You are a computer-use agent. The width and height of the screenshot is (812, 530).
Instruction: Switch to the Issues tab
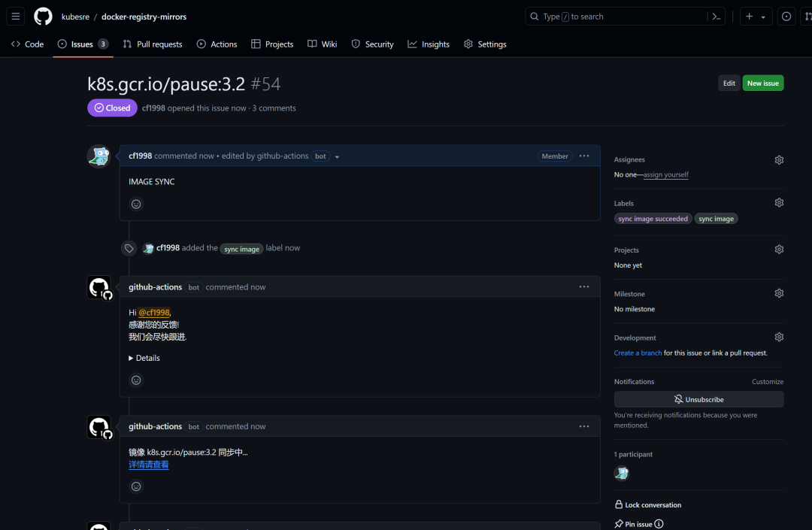[x=83, y=44]
